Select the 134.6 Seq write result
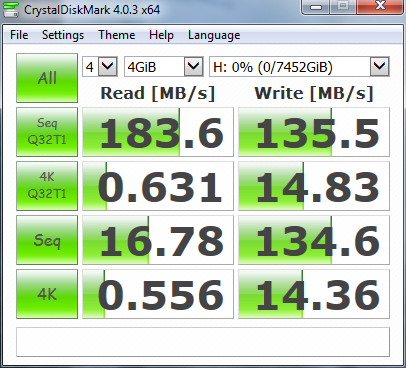406x368 pixels. (x=314, y=240)
